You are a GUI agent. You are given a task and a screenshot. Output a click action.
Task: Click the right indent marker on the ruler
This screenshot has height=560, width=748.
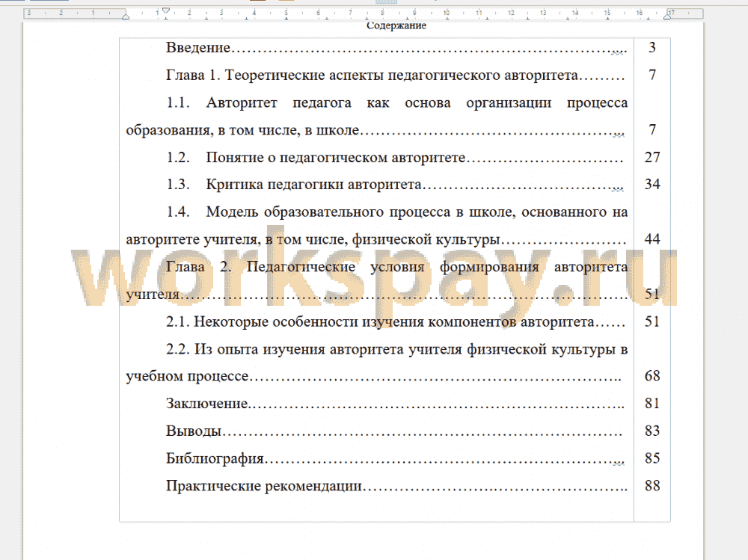[x=668, y=16]
